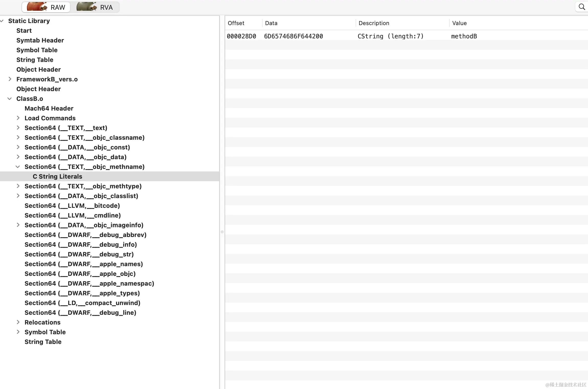The height and width of the screenshot is (389, 588).
Task: Select the methodB value cell
Action: point(464,36)
